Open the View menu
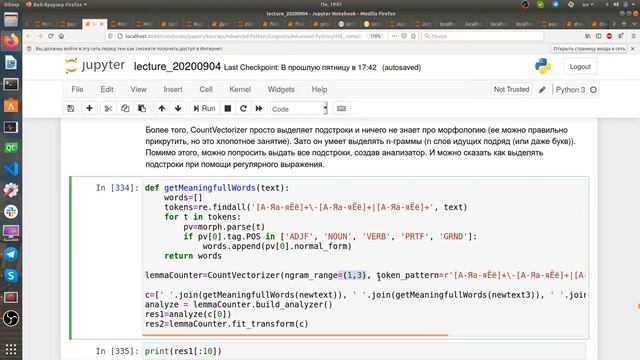This screenshot has height=360, width=640. [x=138, y=89]
